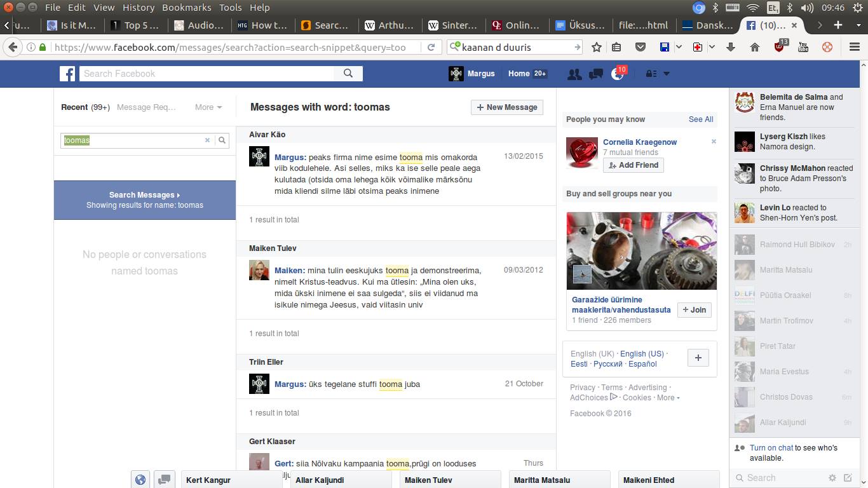Viewport: 868px width, 488px height.
Task: Submit the search bar go arrow
Action: [x=577, y=47]
